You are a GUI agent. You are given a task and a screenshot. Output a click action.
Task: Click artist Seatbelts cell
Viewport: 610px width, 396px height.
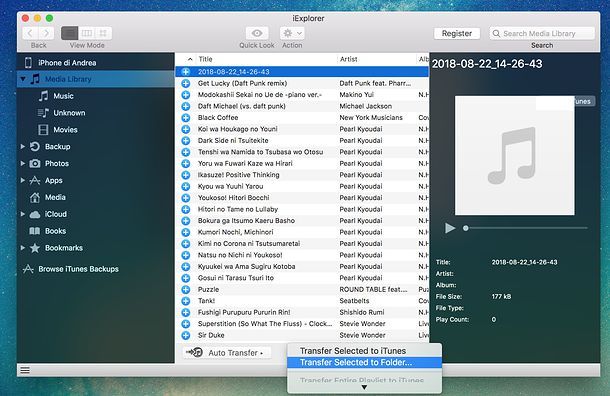354,301
